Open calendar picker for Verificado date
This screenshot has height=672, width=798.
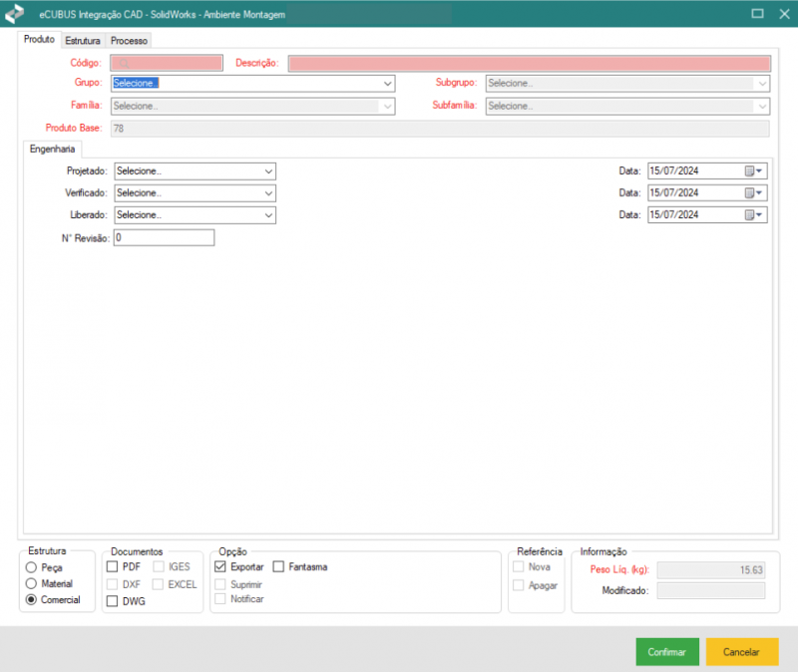coord(754,193)
